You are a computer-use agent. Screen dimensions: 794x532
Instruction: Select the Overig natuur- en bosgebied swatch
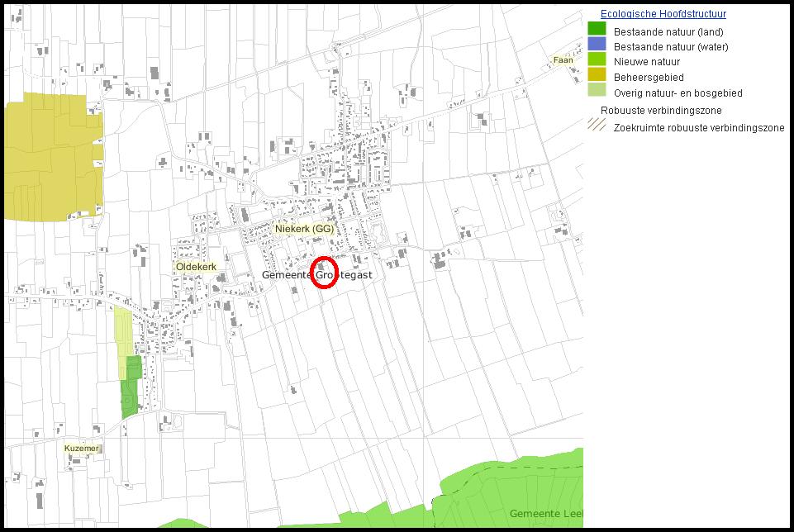[x=597, y=92]
